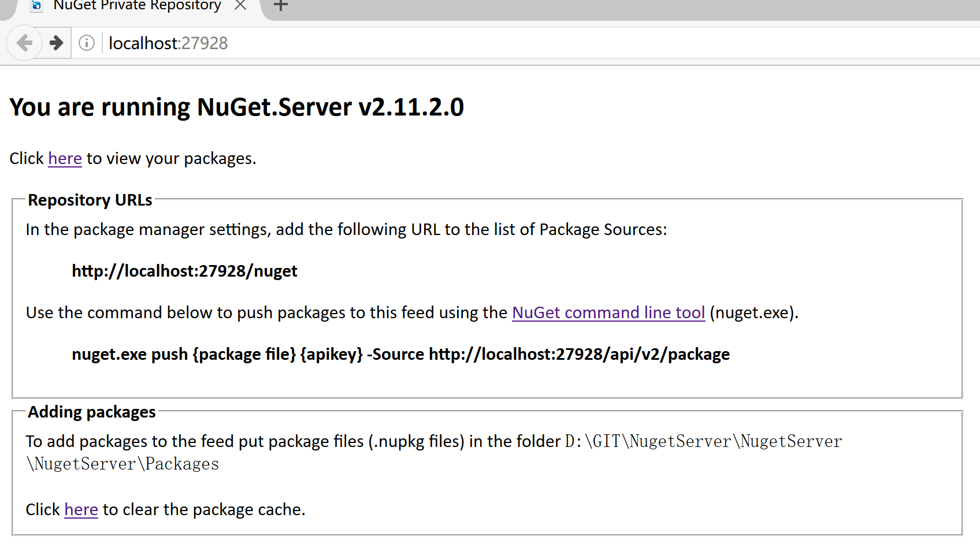Click the NuGet.Server v2.11.2.0 heading
The height and width of the screenshot is (555, 980).
(x=236, y=107)
